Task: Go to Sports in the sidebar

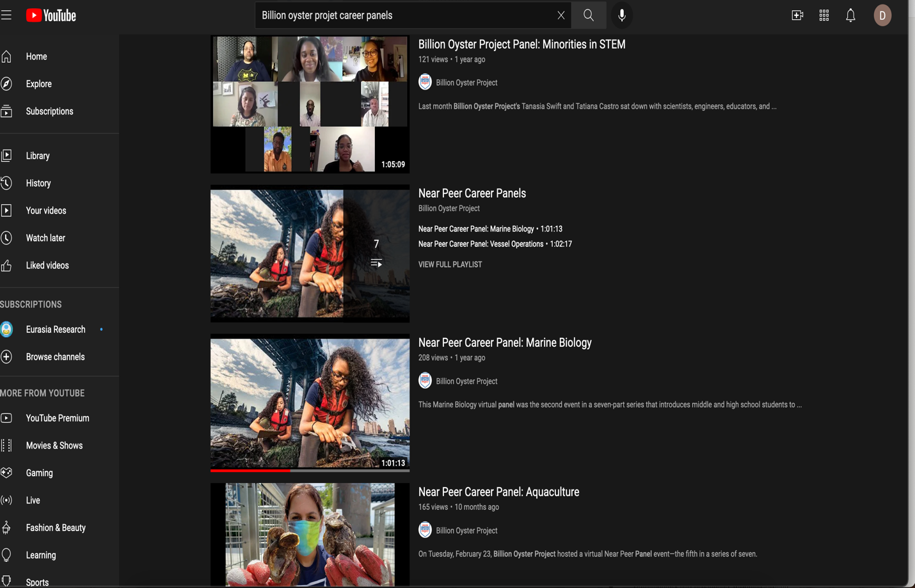Action: coord(37,582)
